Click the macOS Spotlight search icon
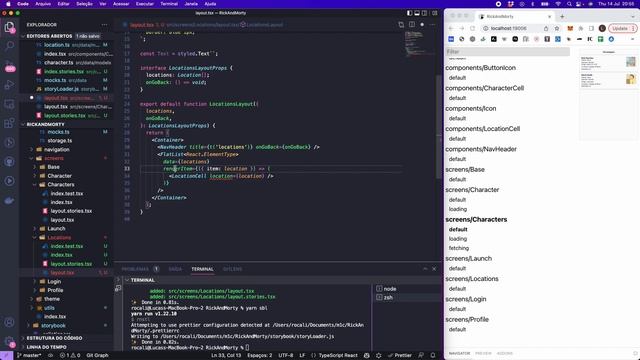 569,4
